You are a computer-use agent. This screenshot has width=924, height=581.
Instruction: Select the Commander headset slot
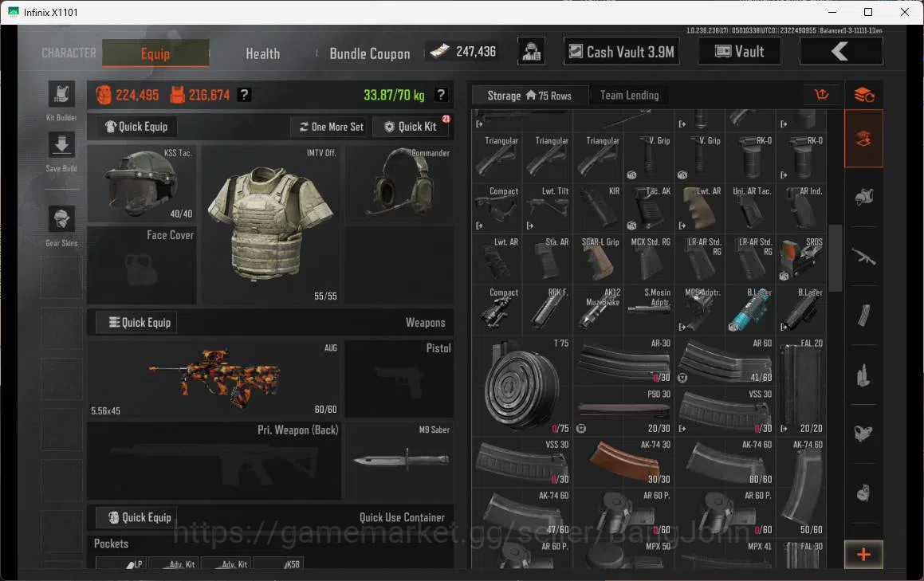[399, 184]
